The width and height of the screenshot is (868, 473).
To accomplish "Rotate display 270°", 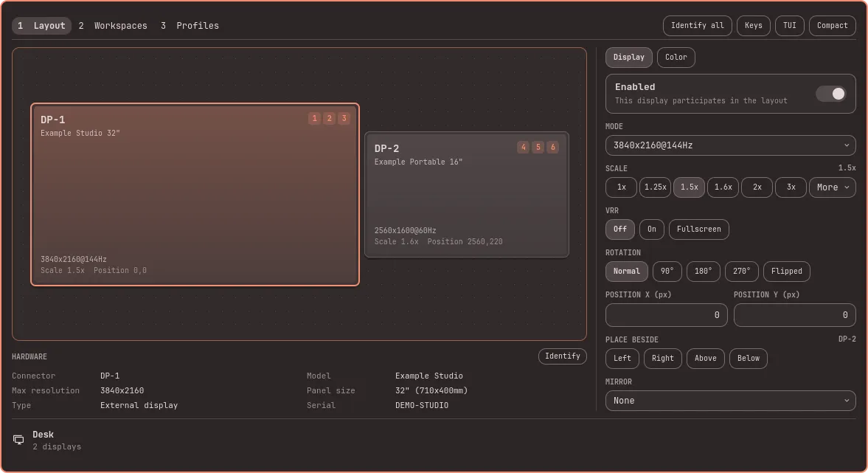I will (742, 272).
